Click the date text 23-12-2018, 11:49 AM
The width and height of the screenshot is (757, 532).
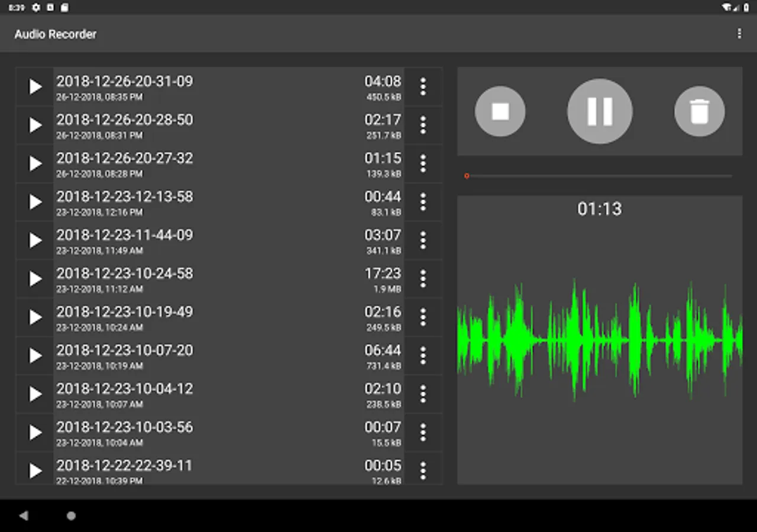99,251
